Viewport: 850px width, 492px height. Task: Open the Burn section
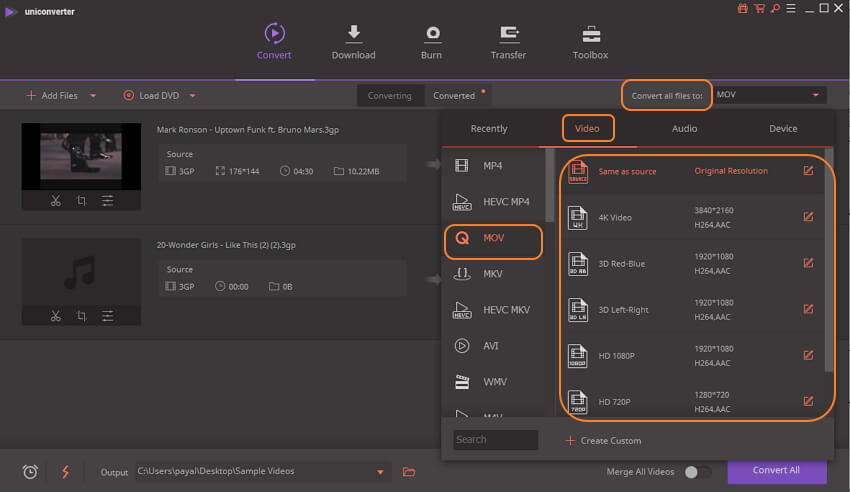pyautogui.click(x=432, y=42)
